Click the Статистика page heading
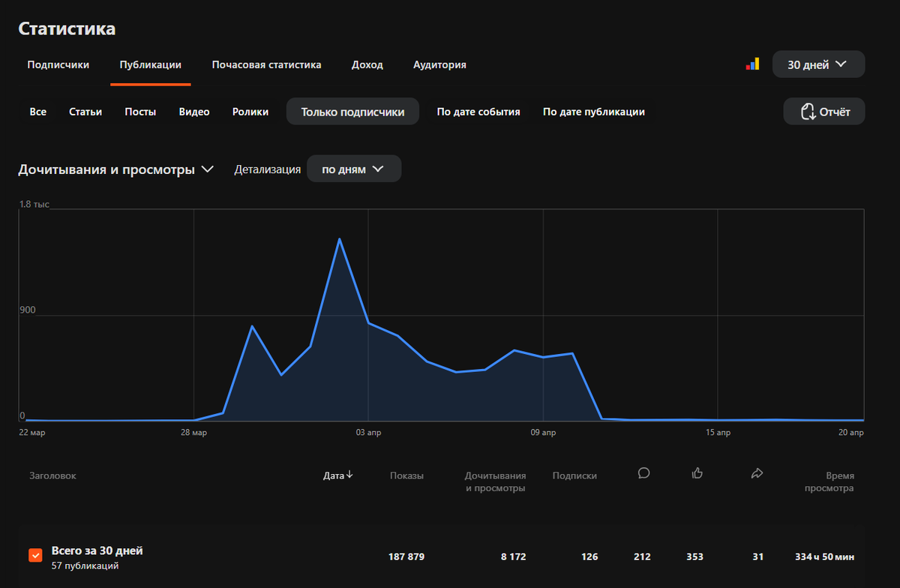900x588 pixels. tap(67, 28)
